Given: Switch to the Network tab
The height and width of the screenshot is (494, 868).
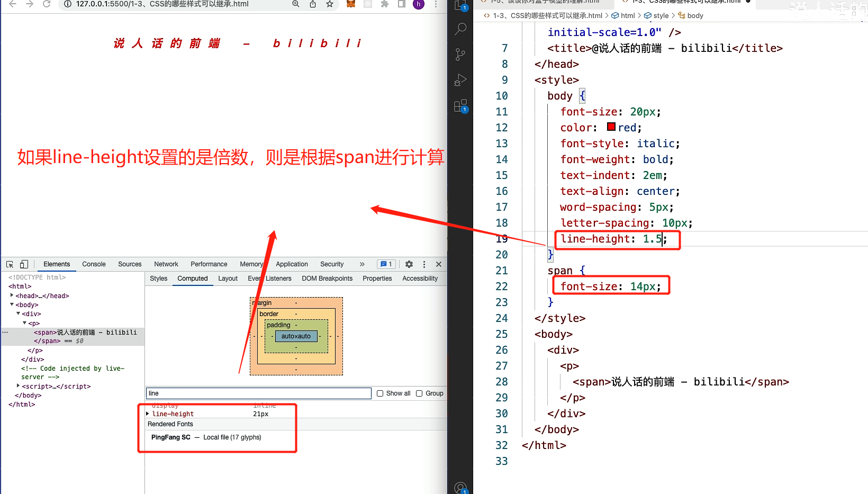Looking at the screenshot, I should click(166, 264).
